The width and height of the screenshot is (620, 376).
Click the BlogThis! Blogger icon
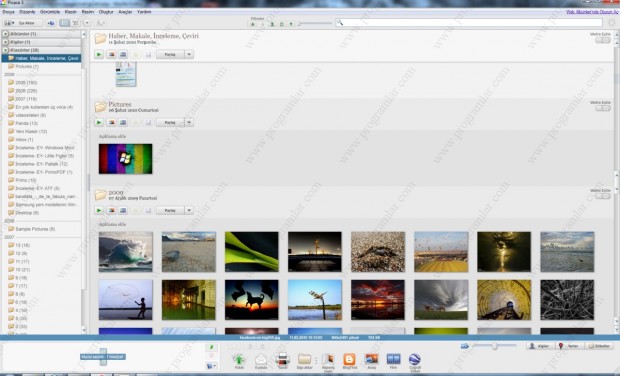(x=350, y=360)
